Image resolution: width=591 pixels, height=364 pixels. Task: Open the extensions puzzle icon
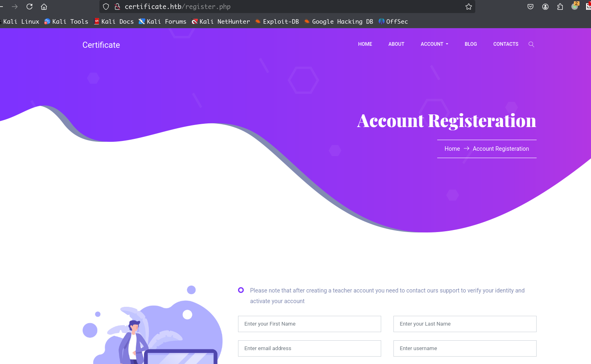tap(560, 7)
